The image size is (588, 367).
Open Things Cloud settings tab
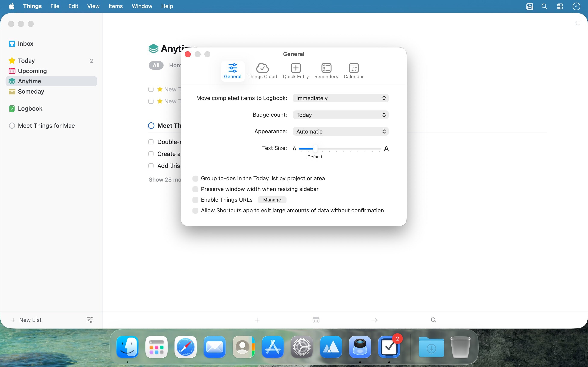coord(262,71)
